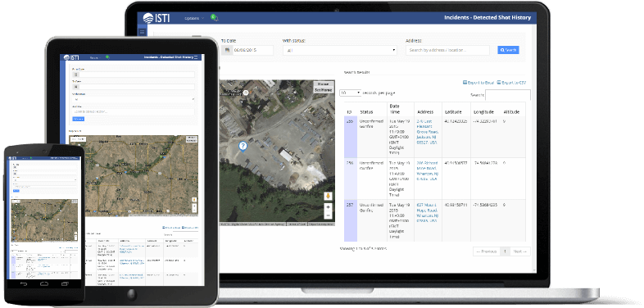This screenshot has width=644, height=308.
Task: Click the Street View pegman on the laptop map
Action: (329, 196)
